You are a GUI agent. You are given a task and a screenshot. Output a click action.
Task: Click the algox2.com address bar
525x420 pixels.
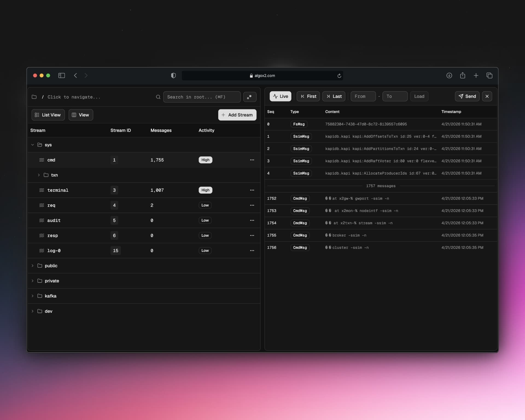262,76
